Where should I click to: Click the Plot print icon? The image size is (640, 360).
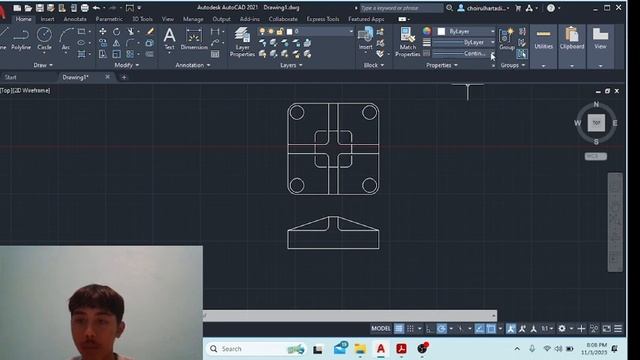coord(84,8)
